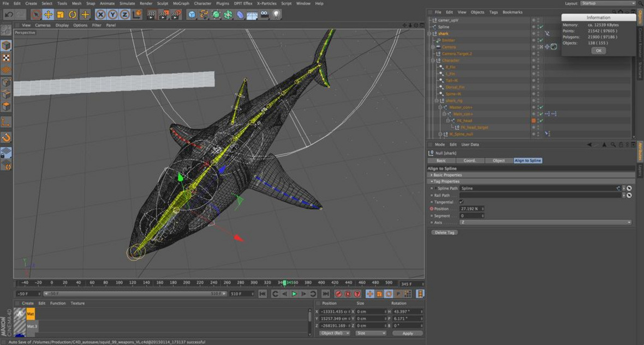The height and width of the screenshot is (345, 644).
Task: Select the Scale tool icon
Action: point(60,15)
